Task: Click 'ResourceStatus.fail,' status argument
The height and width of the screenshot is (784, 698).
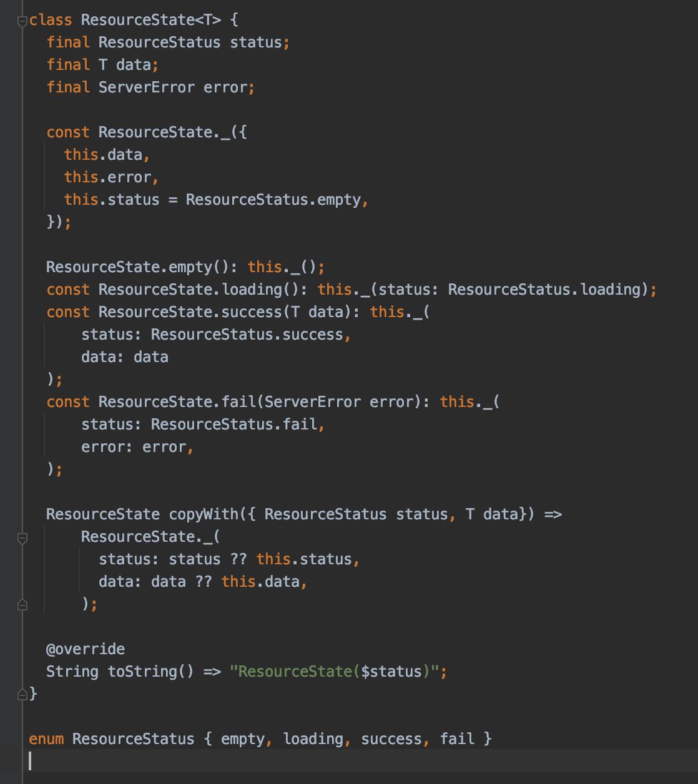Action: (x=238, y=424)
